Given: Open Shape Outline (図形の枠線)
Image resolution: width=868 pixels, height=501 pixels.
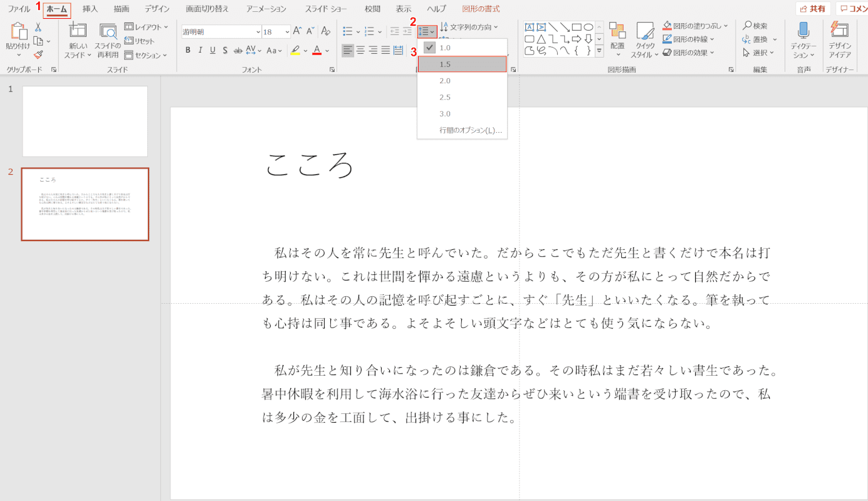Looking at the screenshot, I should pos(689,39).
